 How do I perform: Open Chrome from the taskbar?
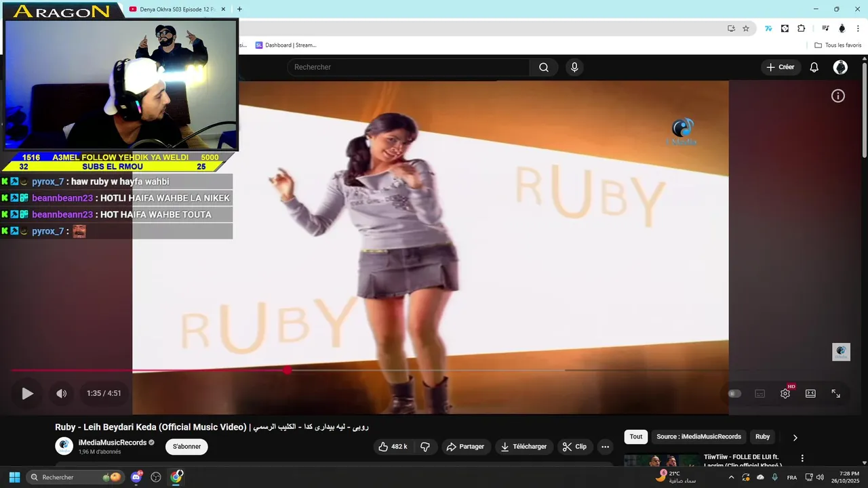tap(176, 477)
